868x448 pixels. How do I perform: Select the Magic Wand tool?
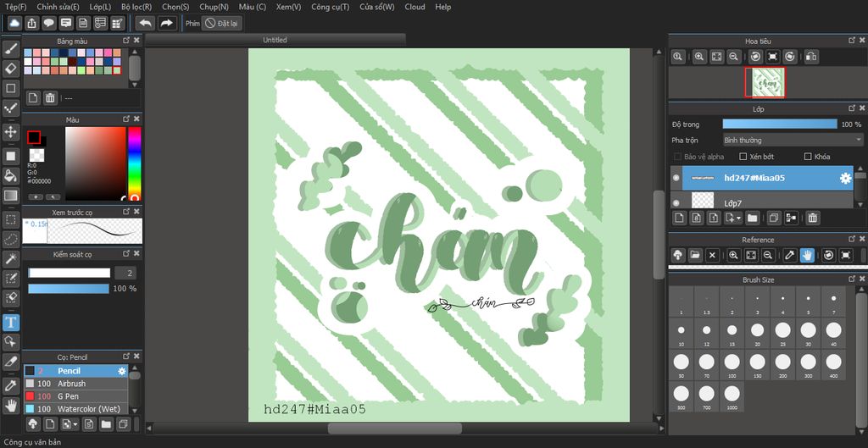pos(10,258)
